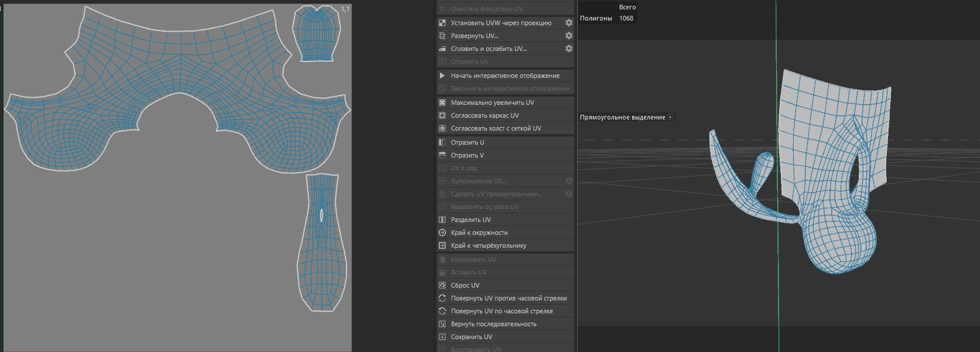980x352 pixels.
Task: Click the Всего column header
Action: [x=627, y=7]
